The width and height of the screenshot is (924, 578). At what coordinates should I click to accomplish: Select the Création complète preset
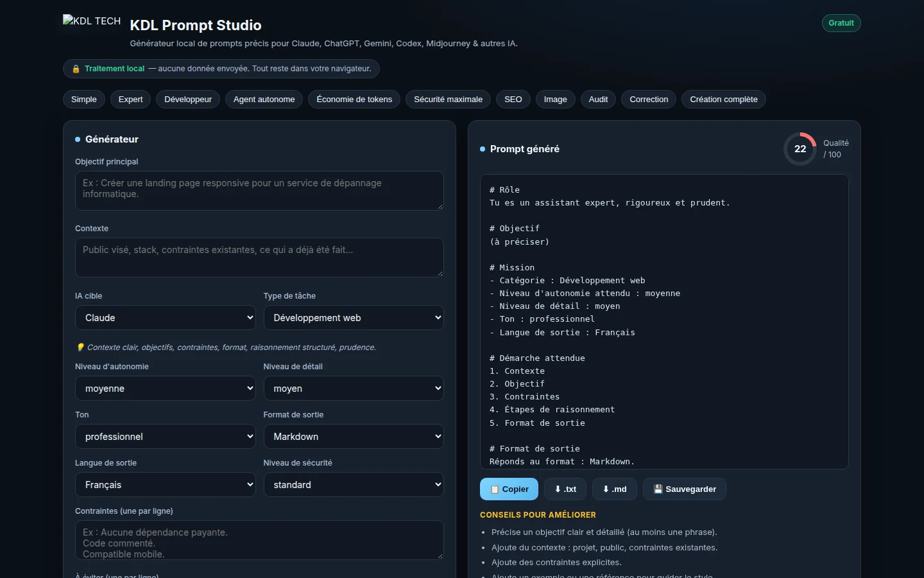724,100
